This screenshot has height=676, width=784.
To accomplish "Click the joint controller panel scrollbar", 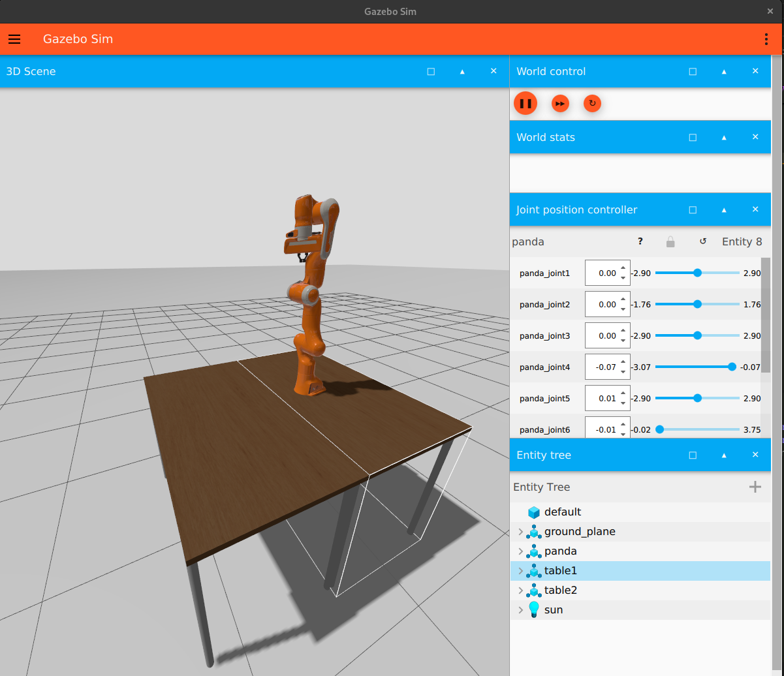I will [x=766, y=315].
